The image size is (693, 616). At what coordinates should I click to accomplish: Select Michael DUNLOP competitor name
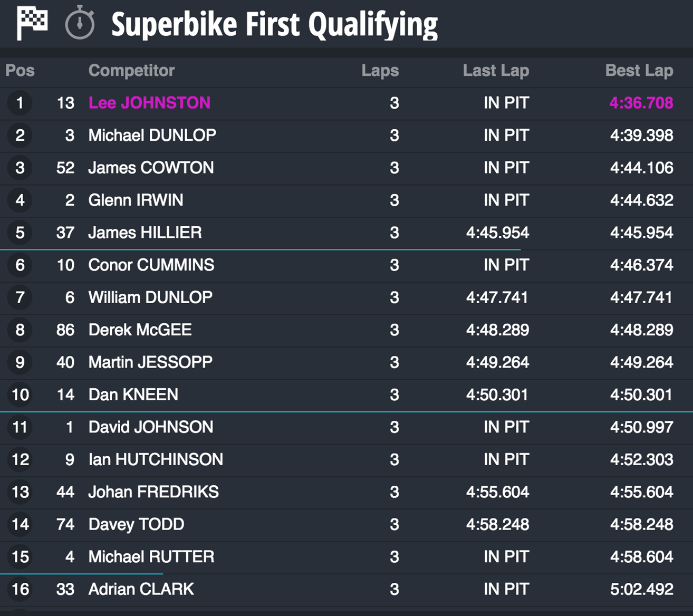point(152,136)
